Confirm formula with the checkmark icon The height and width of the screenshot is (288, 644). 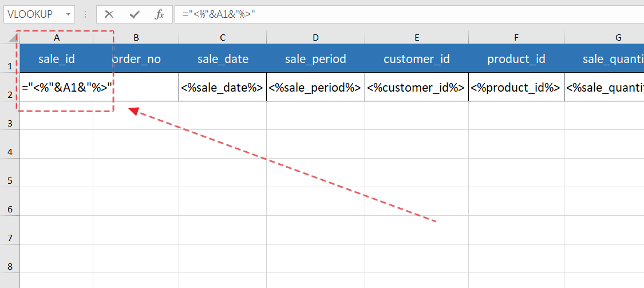(x=134, y=14)
